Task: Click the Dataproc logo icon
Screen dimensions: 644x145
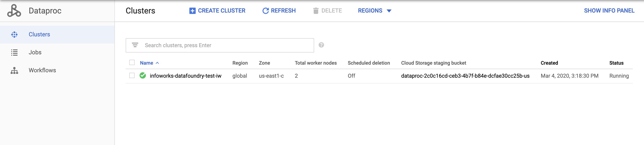Action: coord(14,11)
